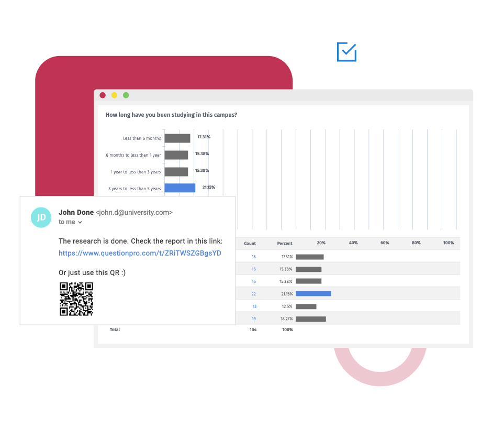Click the Count column header
This screenshot has width=504, height=438.
click(250, 244)
